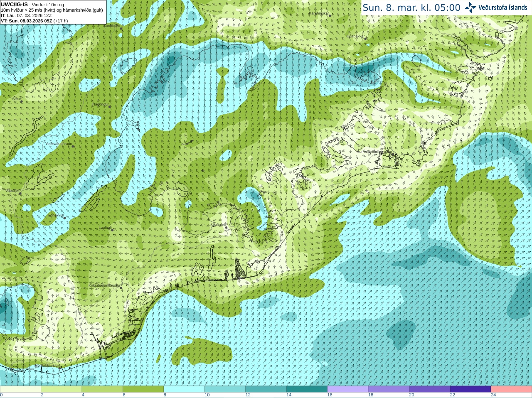532x398 pixels.
Task: Click the Skaftafell station dot marker
Action: pos(226,227)
